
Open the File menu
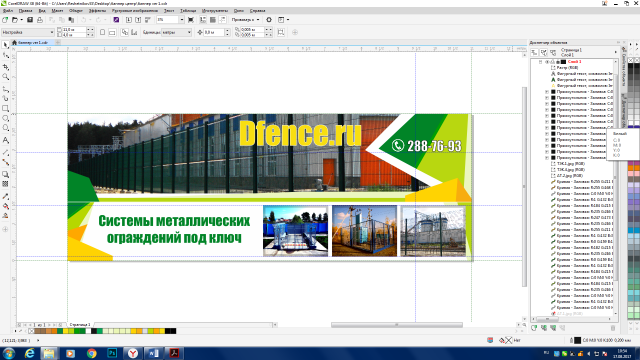click(8, 11)
